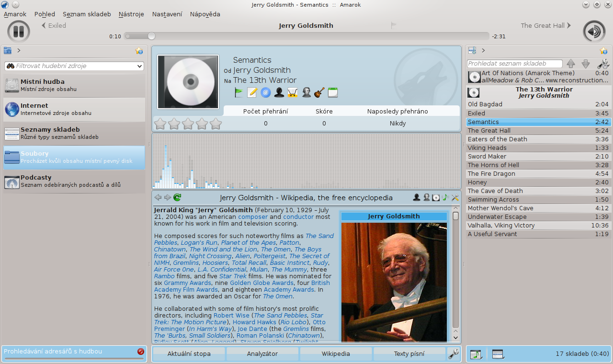This screenshot has width=613, height=364.
Task: Click the Prohledat seznam skladeb search field
Action: (x=515, y=63)
